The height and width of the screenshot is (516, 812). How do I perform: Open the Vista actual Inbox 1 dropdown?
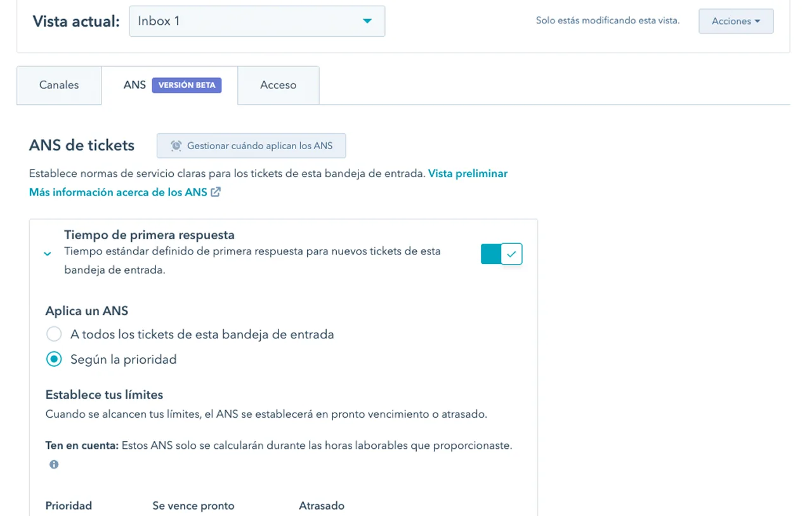pyautogui.click(x=257, y=21)
